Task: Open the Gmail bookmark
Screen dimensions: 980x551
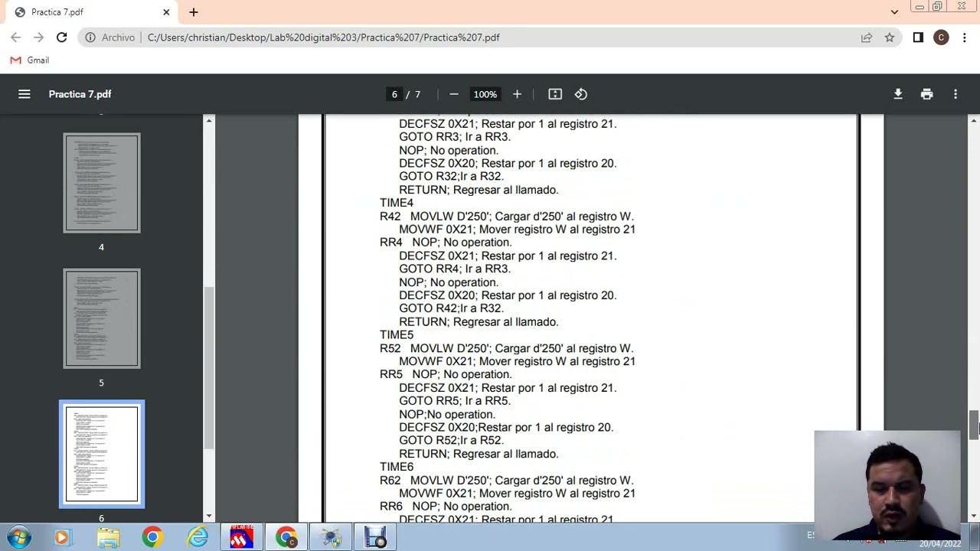Action: 30,60
